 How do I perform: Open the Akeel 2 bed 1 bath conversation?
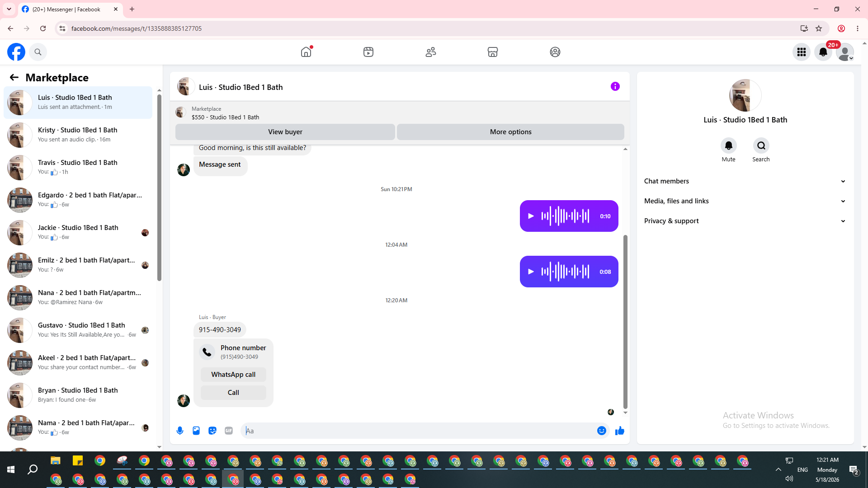78,363
